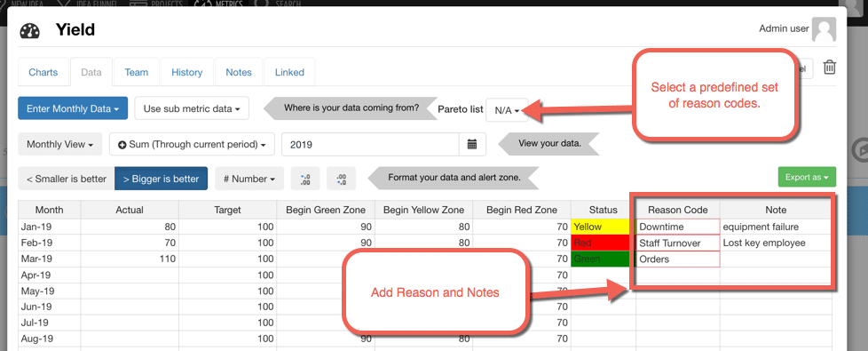Click the Actual column header

click(x=130, y=211)
